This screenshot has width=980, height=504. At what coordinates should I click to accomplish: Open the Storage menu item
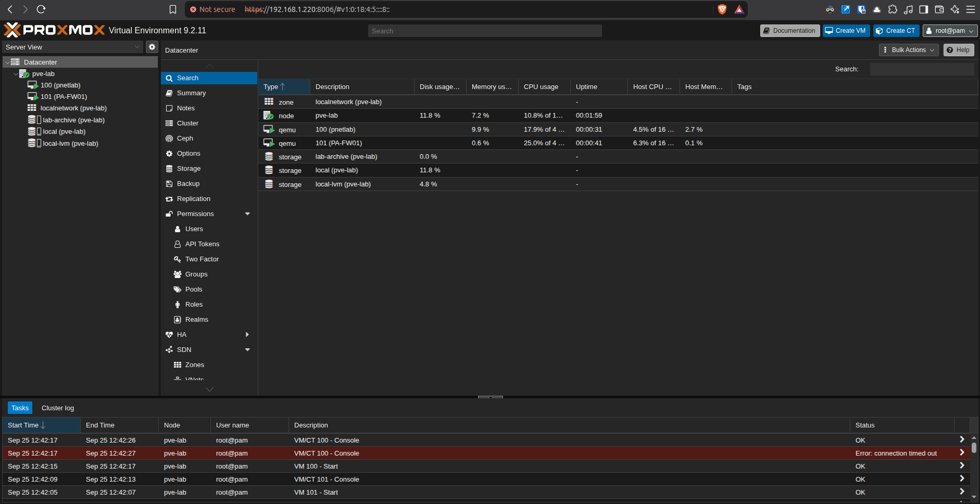point(209,169)
